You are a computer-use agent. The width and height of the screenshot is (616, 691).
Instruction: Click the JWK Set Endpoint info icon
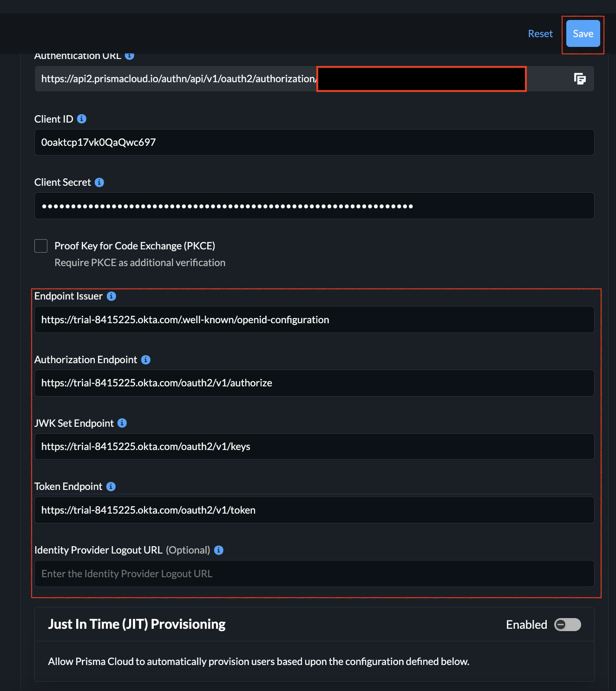[x=122, y=423]
